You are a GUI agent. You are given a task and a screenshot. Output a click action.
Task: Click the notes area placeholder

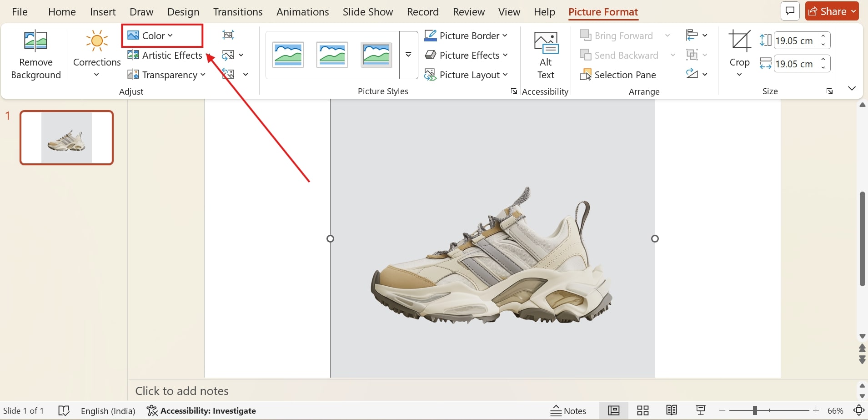pos(182,391)
